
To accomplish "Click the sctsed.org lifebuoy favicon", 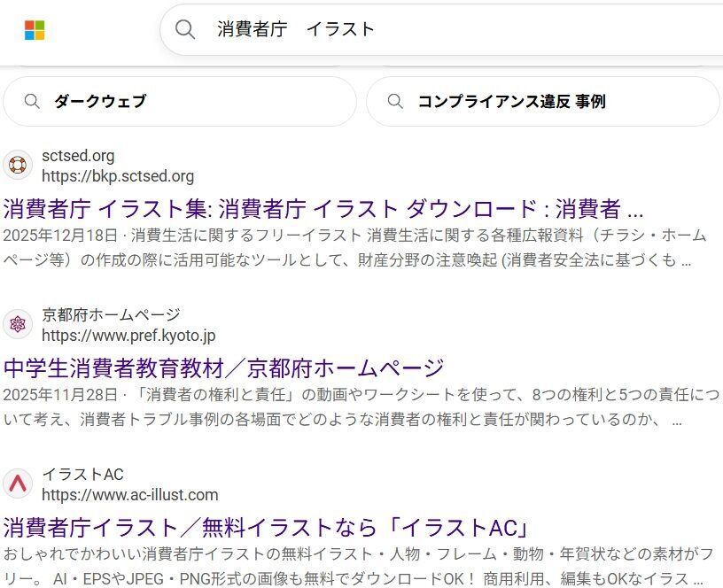I will [18, 165].
